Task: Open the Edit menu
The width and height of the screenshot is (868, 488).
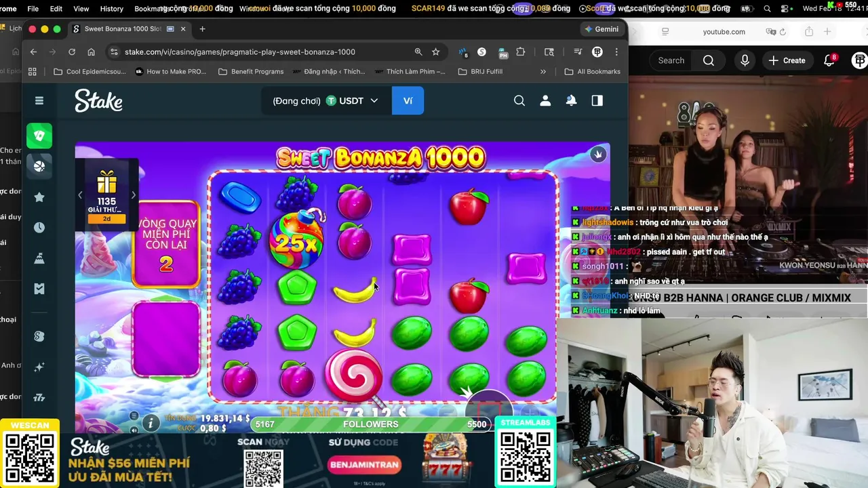Action: pos(56,9)
